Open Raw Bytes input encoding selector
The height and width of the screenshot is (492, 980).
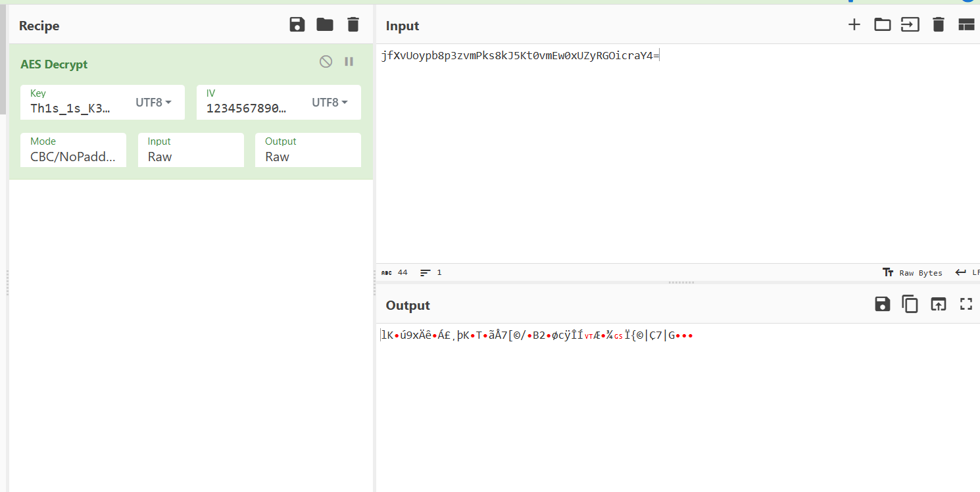click(x=912, y=273)
